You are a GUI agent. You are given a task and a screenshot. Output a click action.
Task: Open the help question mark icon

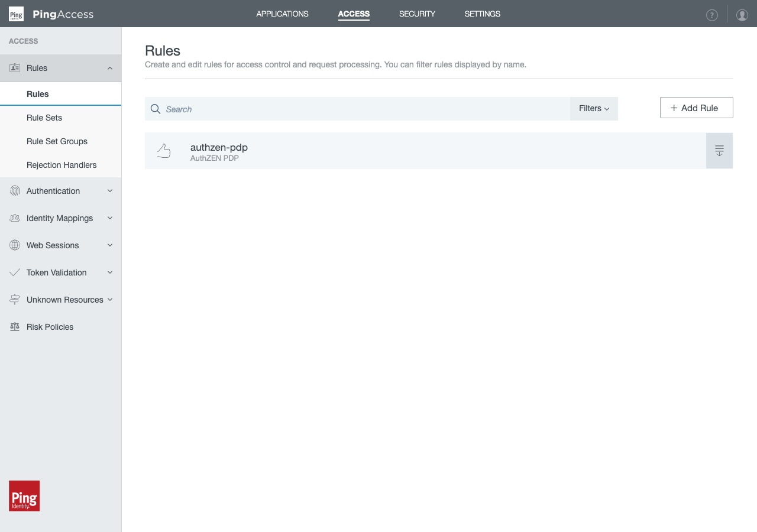click(712, 15)
